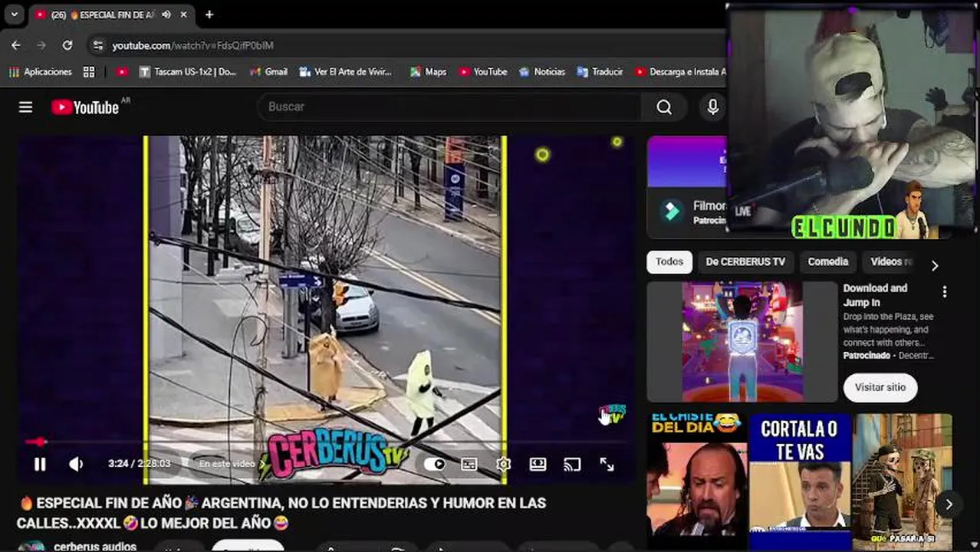The image size is (980, 552).
Task: Open the tab search dropdown chevron
Action: click(14, 15)
